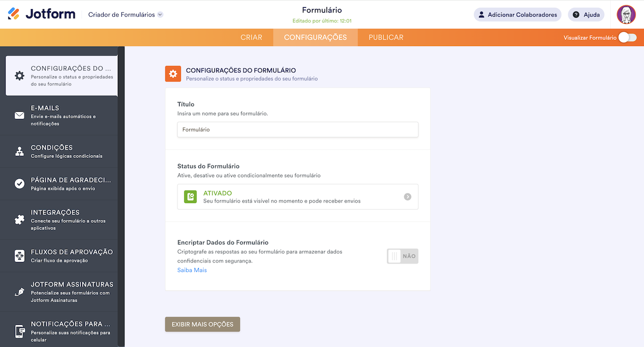Open the Saiba Mais link
644x347 pixels.
tap(192, 270)
